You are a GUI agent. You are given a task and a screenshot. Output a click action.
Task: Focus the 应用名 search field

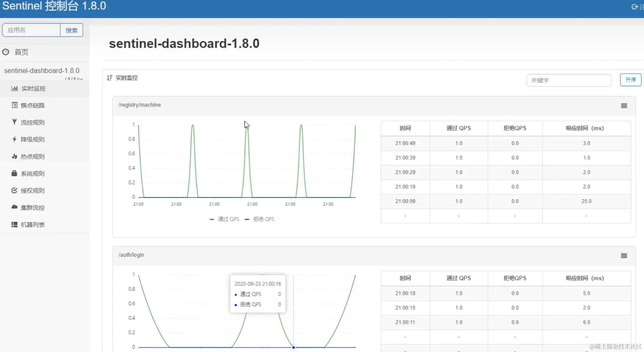coord(31,30)
